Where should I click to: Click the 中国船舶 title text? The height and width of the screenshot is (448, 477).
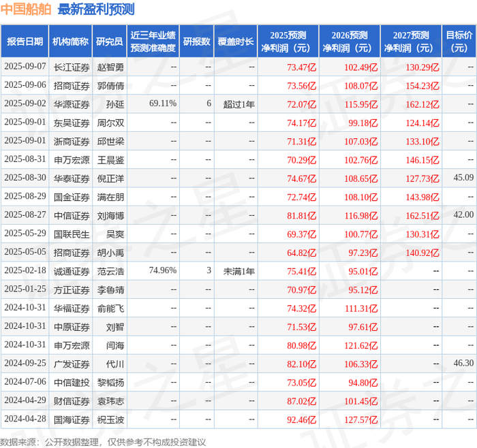(x=26, y=10)
